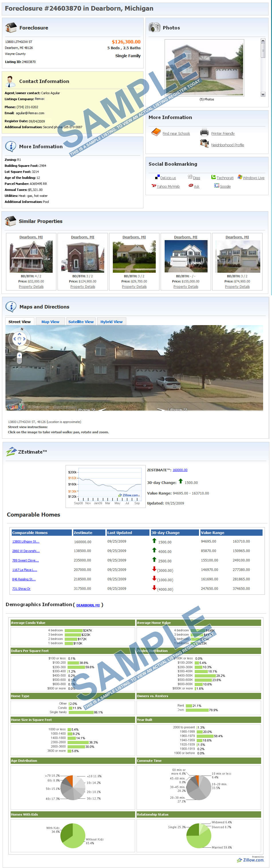Open the DEARBORN, MI demographics link
Image resolution: width=272 pixels, height=868 pixels.
tap(88, 605)
